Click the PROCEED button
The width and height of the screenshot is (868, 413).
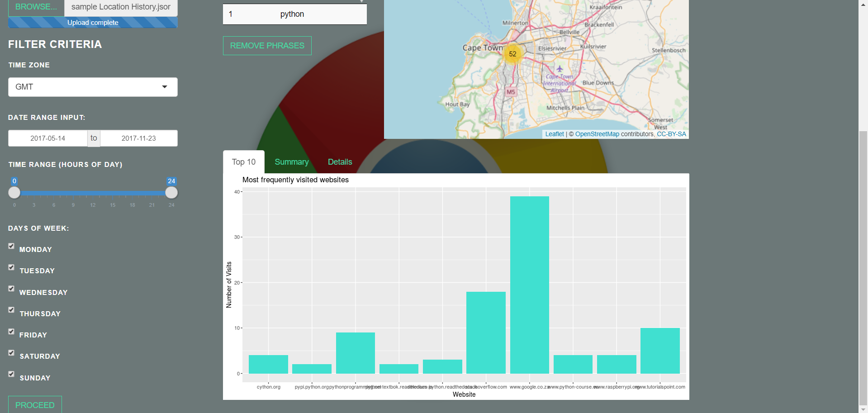(35, 405)
